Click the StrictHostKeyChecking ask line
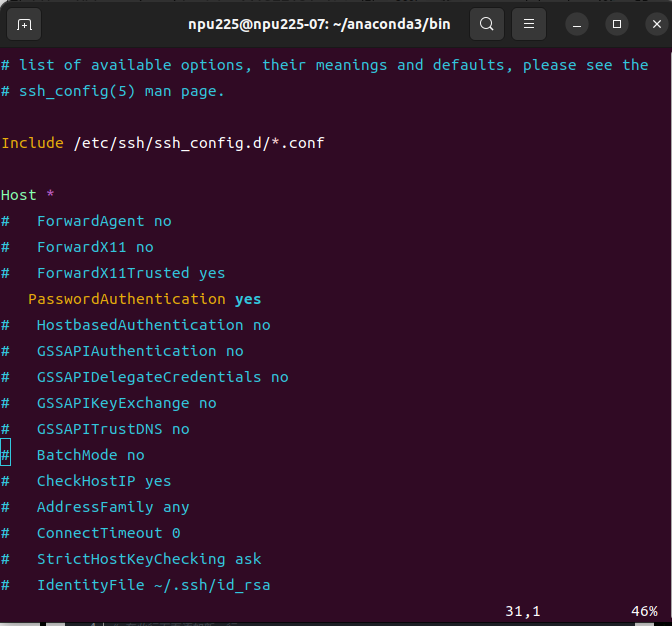This screenshot has width=672, height=626. point(131,559)
